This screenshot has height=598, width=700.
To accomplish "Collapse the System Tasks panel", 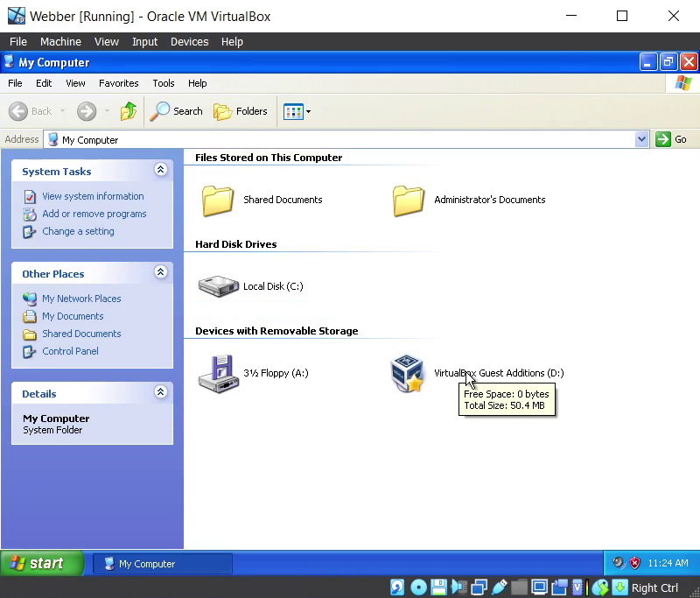I will pyautogui.click(x=160, y=171).
